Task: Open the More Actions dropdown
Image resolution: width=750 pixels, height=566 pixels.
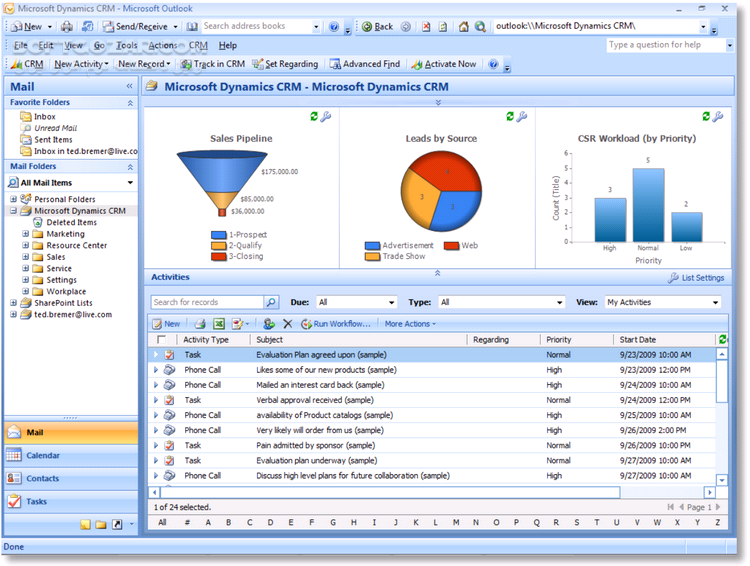Action: (410, 324)
